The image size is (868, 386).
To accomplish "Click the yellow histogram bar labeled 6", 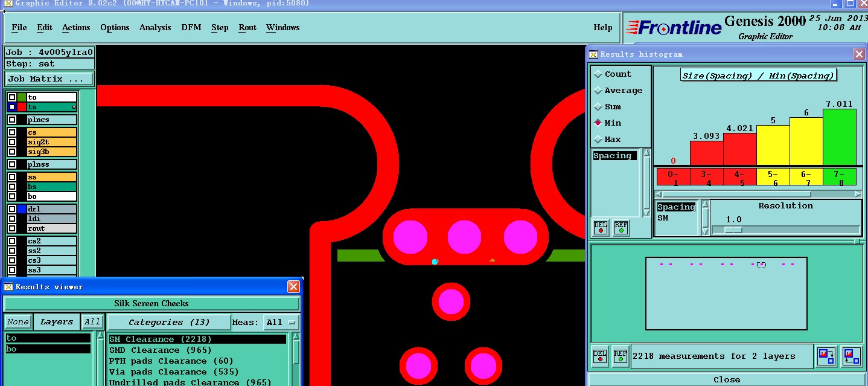I will pos(806,141).
